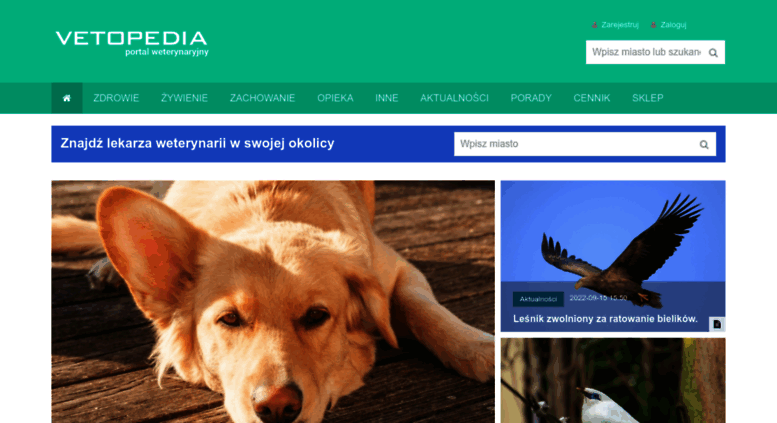Go to the OPIEKA section
The width and height of the screenshot is (777, 423).
click(335, 98)
